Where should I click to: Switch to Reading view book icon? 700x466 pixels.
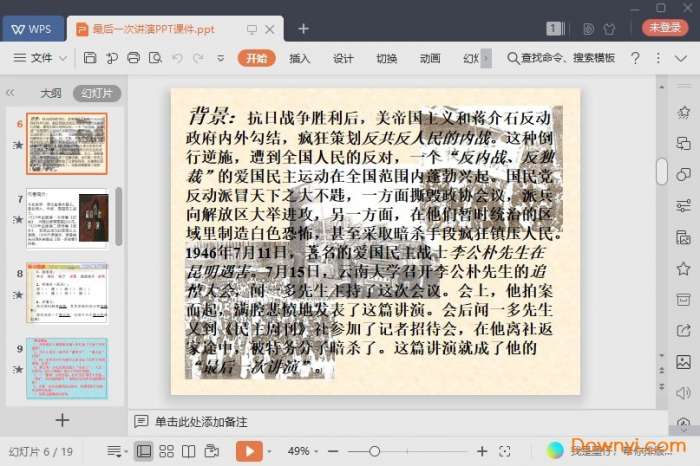coord(188,451)
